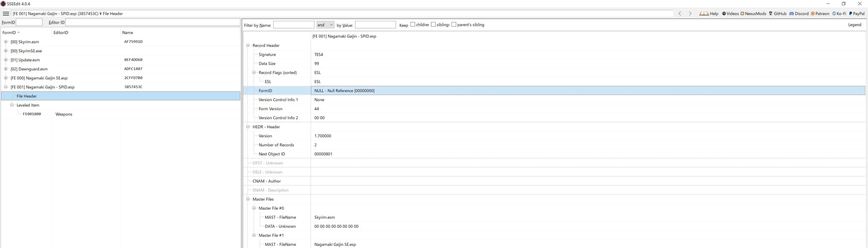Collapse HEDR - Header section
Viewport: 868px width, 248px height.
click(x=248, y=127)
